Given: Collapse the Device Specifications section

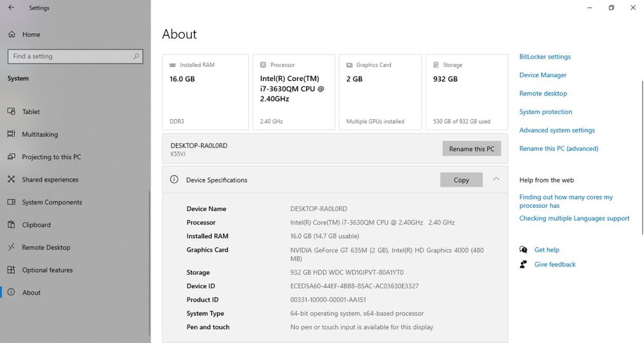Looking at the screenshot, I should tap(496, 180).
